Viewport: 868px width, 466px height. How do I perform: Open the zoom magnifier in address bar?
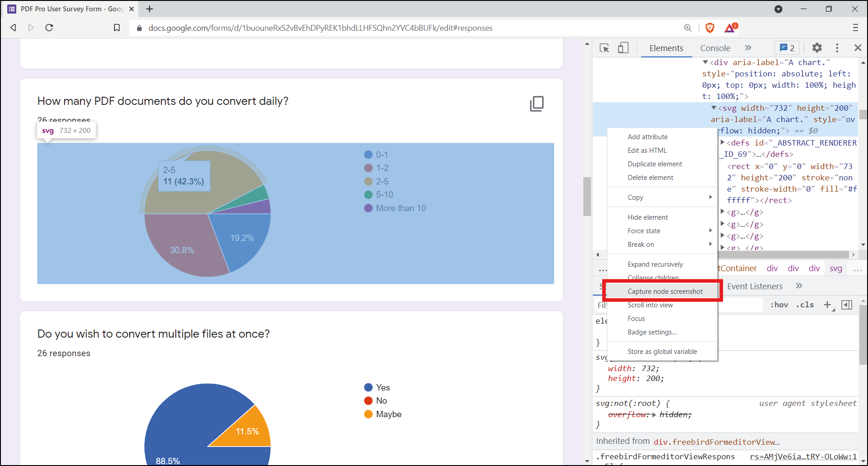(688, 28)
